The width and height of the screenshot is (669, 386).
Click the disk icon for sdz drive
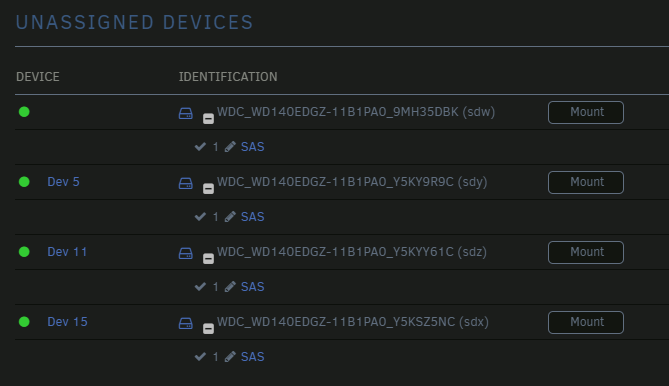pyautogui.click(x=186, y=253)
